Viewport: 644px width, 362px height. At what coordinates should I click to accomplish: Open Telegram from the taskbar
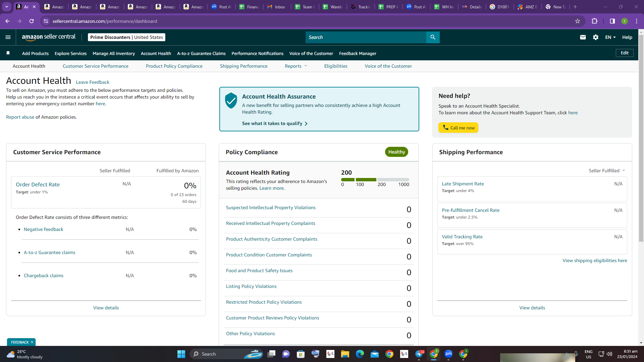point(419,354)
